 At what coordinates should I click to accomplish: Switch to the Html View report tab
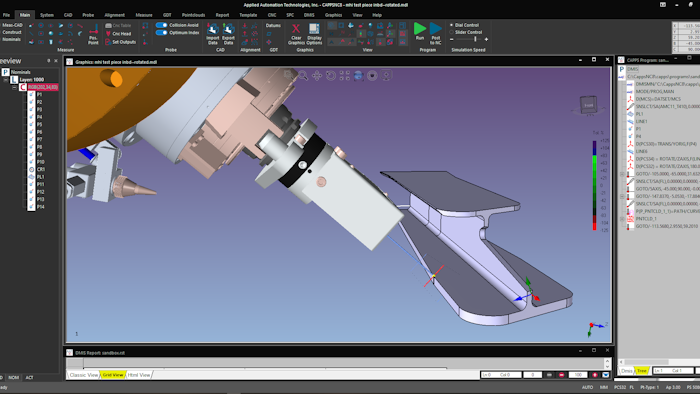[139, 375]
